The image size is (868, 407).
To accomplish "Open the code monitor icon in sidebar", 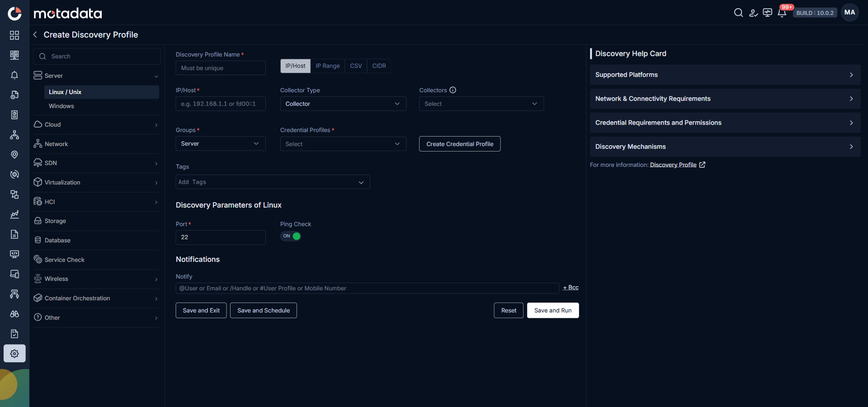I will pos(14,254).
